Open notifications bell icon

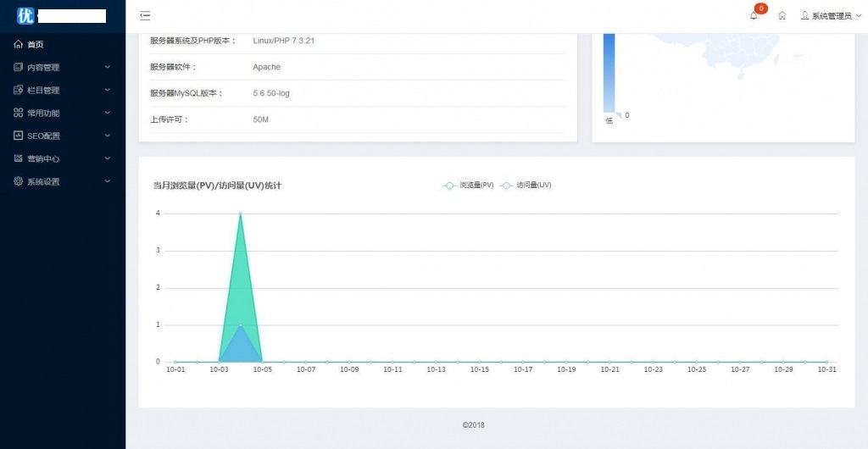coord(754,15)
